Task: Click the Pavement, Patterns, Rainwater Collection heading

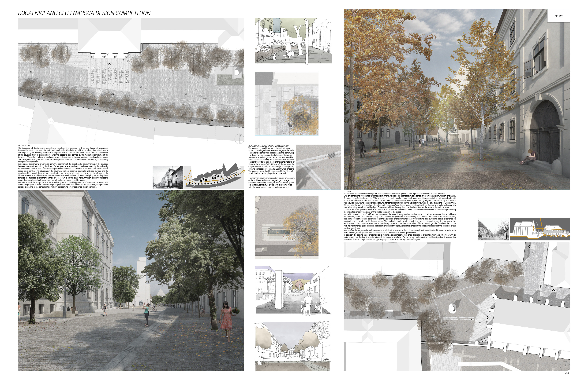Action: [268, 146]
